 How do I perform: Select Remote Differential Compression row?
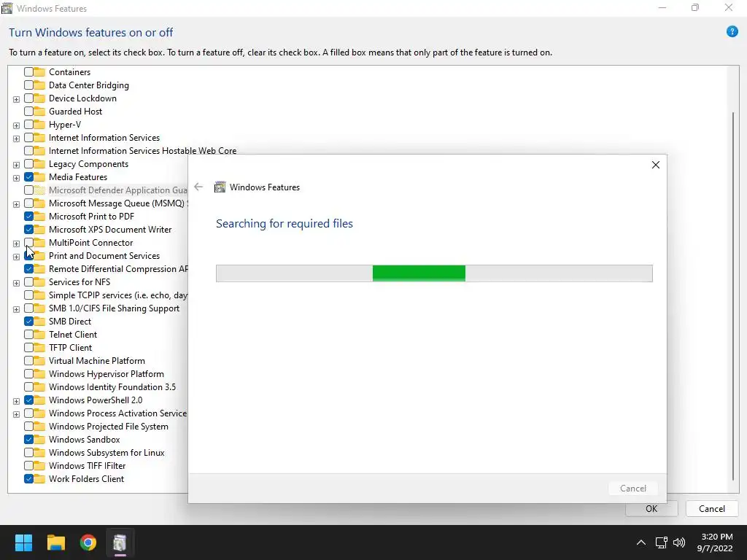(118, 269)
